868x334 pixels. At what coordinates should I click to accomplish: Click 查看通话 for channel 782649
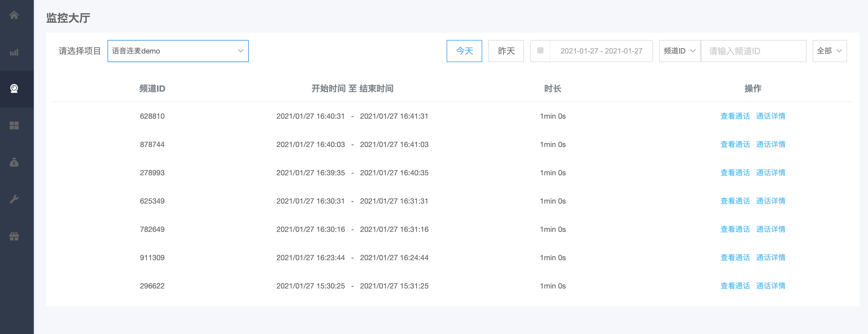tap(735, 229)
